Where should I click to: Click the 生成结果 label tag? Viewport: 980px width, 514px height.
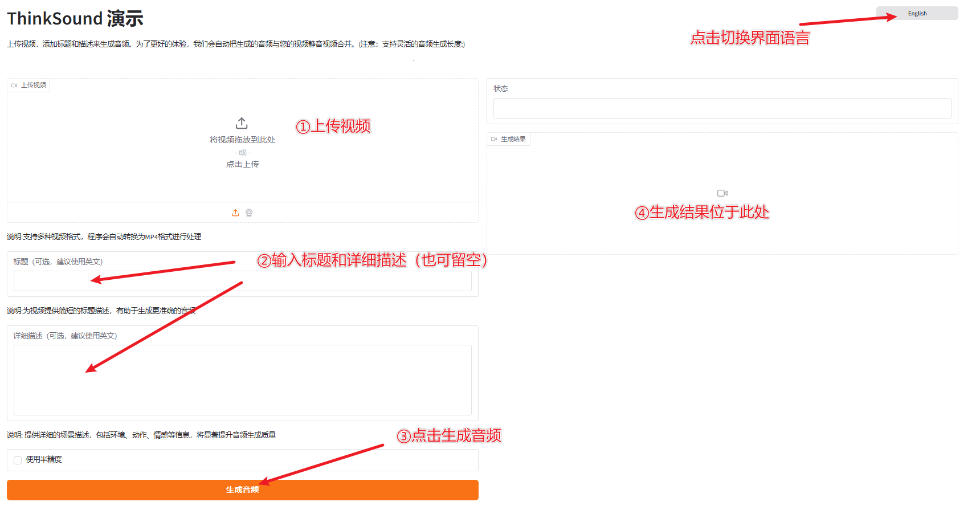[509, 139]
